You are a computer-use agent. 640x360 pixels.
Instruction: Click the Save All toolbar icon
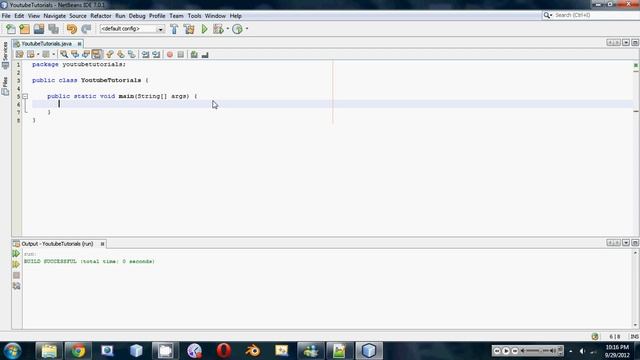53,29
